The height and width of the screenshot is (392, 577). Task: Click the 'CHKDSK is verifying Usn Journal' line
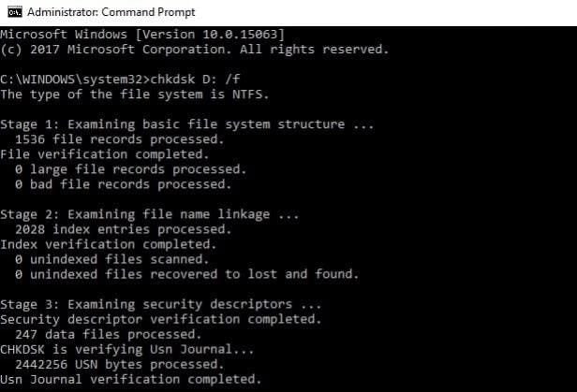click(x=127, y=349)
